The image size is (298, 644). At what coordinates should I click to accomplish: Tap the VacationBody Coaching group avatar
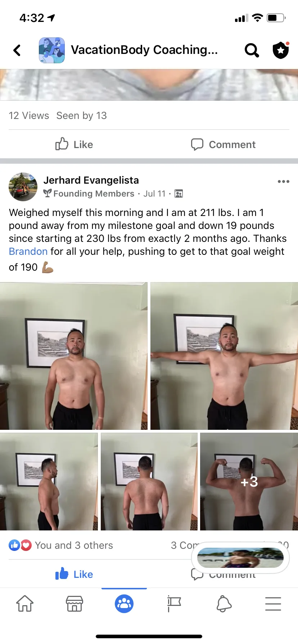52,50
